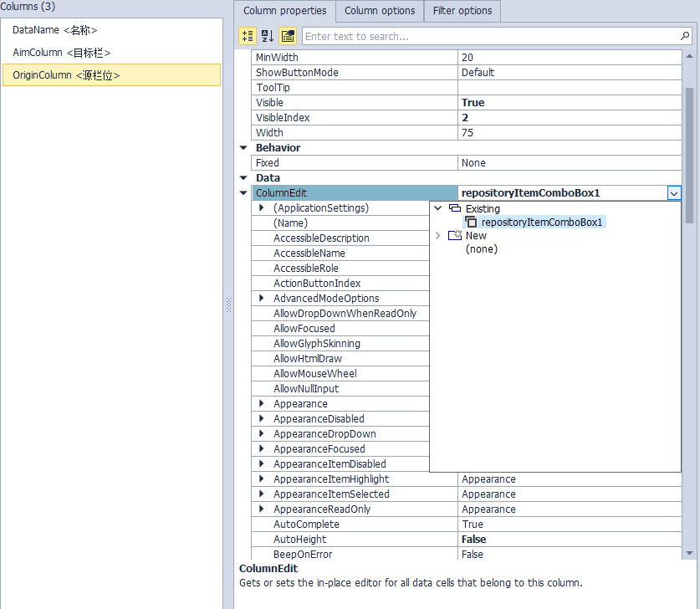The image size is (700, 609).
Task: Collapse the Data category
Action: [243, 177]
